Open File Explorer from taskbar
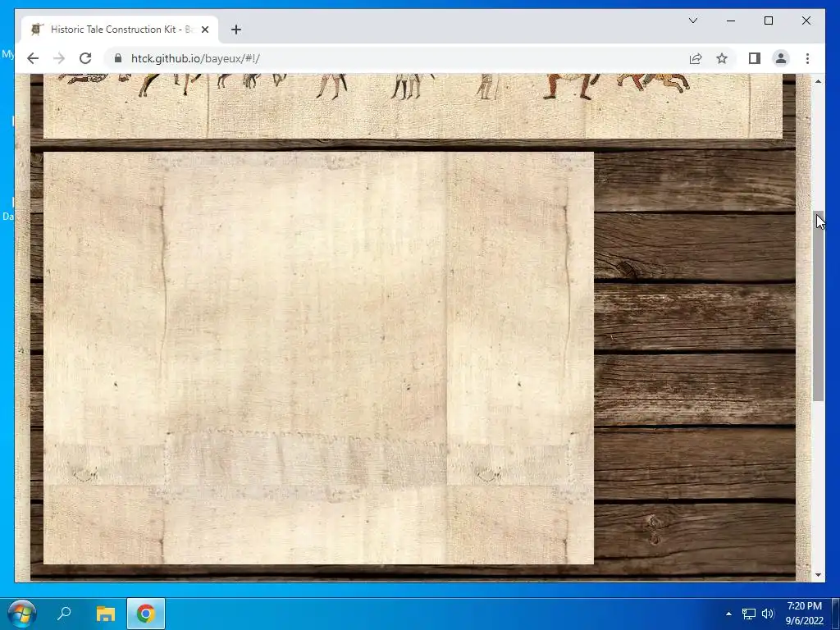 click(x=106, y=614)
